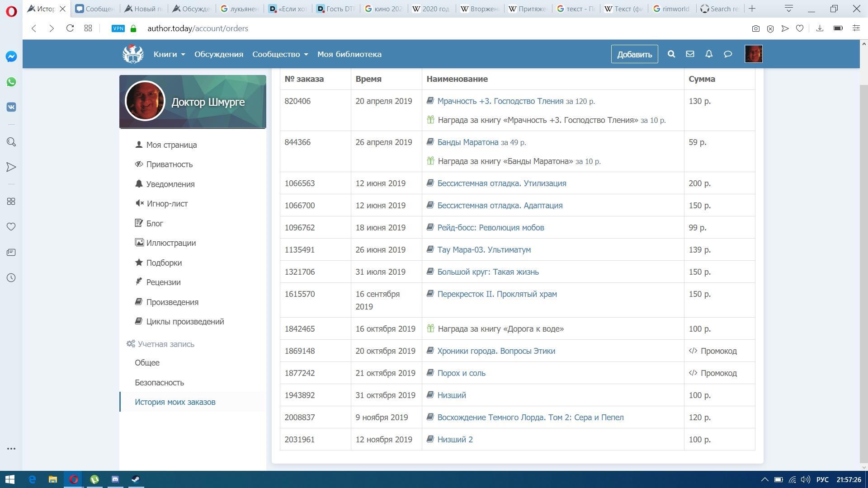Expand the Книги dropdown menu
This screenshot has height=488, width=868.
pyautogui.click(x=169, y=54)
